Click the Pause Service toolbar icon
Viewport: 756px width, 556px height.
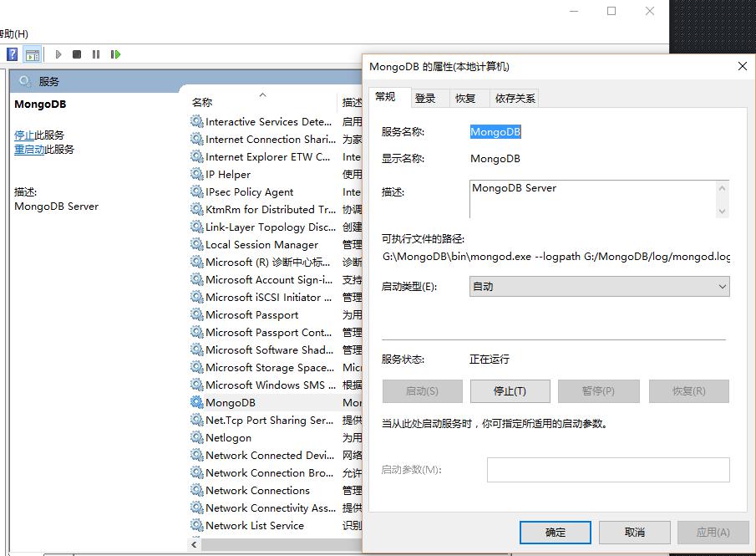pyautogui.click(x=96, y=54)
